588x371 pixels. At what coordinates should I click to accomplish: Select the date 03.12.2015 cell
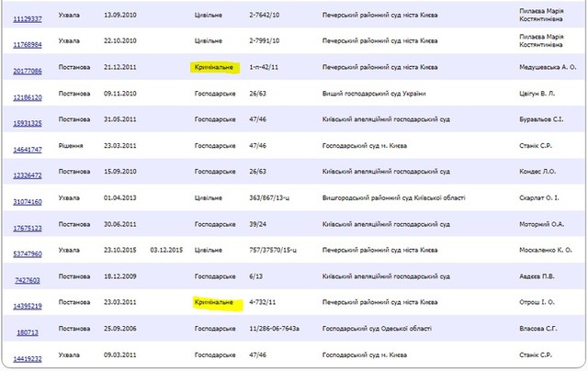[167, 250]
